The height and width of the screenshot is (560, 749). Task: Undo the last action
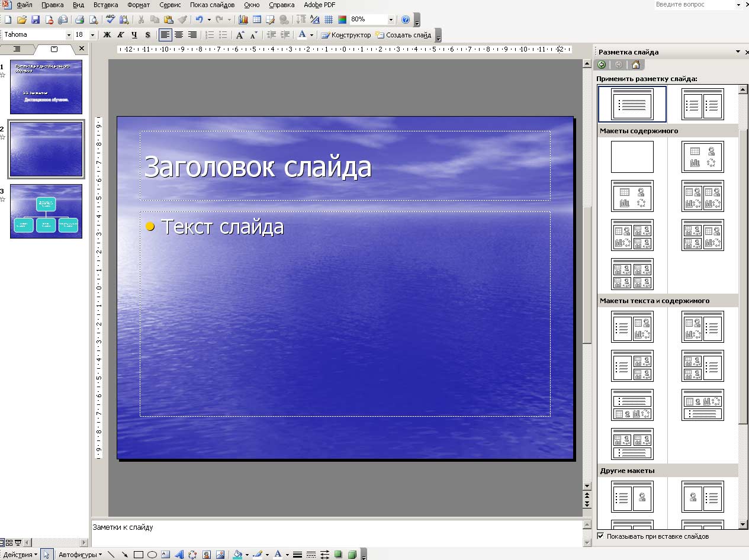pos(199,20)
